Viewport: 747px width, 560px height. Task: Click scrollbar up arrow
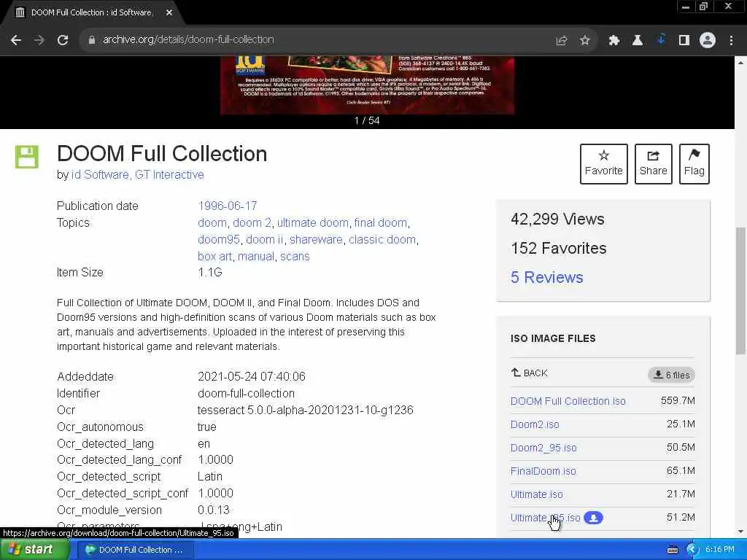pos(741,63)
